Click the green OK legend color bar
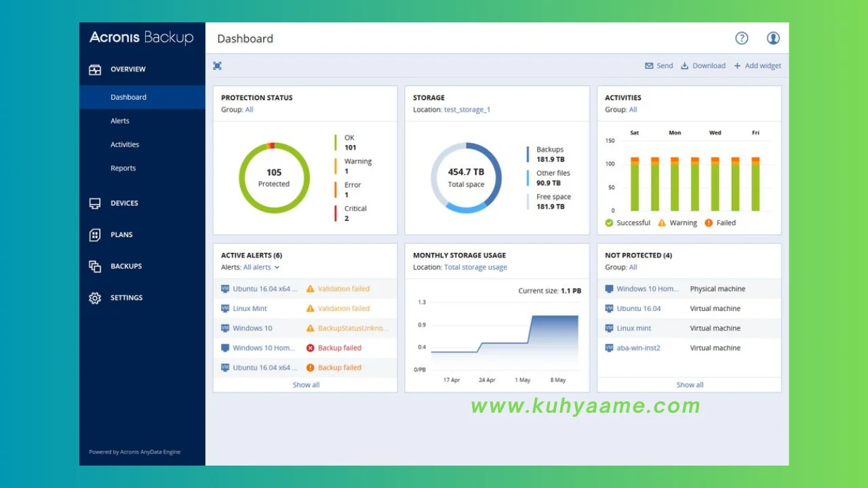Viewport: 868px width, 488px height. (x=335, y=142)
